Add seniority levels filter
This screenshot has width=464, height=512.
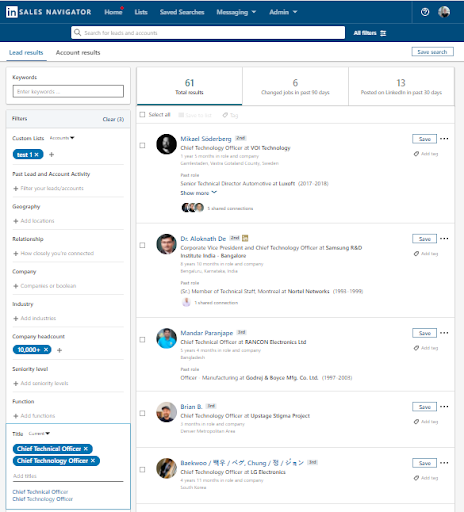click(x=41, y=383)
